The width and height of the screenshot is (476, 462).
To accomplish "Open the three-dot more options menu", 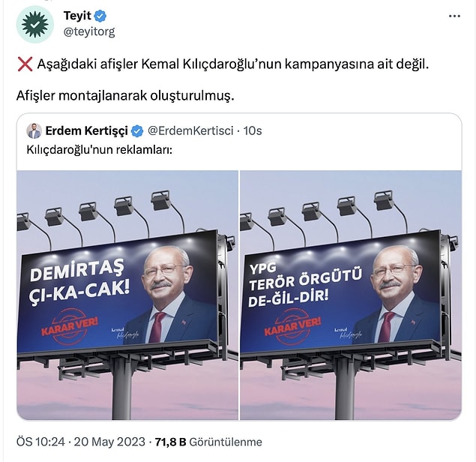I will pyautogui.click(x=454, y=16).
